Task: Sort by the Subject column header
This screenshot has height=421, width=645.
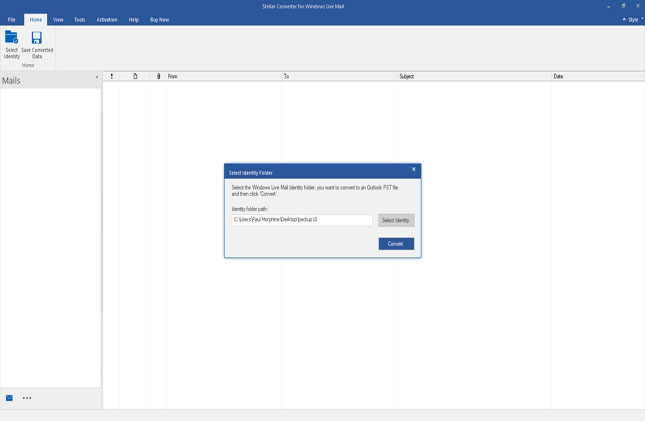Action: (474, 76)
